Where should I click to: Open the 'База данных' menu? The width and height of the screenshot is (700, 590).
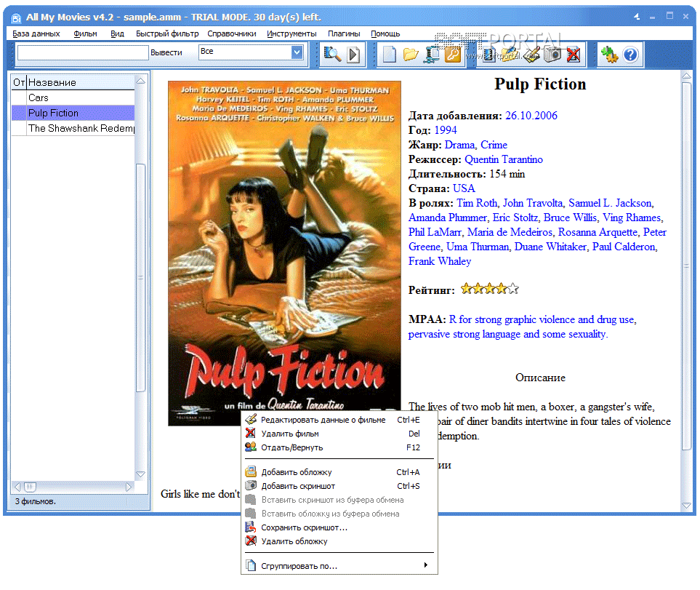coord(36,33)
